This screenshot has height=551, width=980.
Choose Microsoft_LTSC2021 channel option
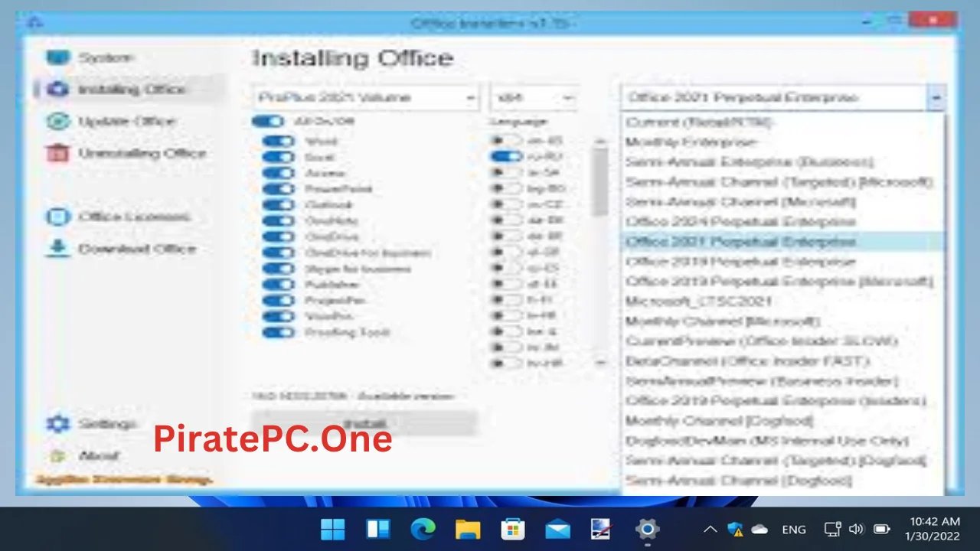(782, 302)
